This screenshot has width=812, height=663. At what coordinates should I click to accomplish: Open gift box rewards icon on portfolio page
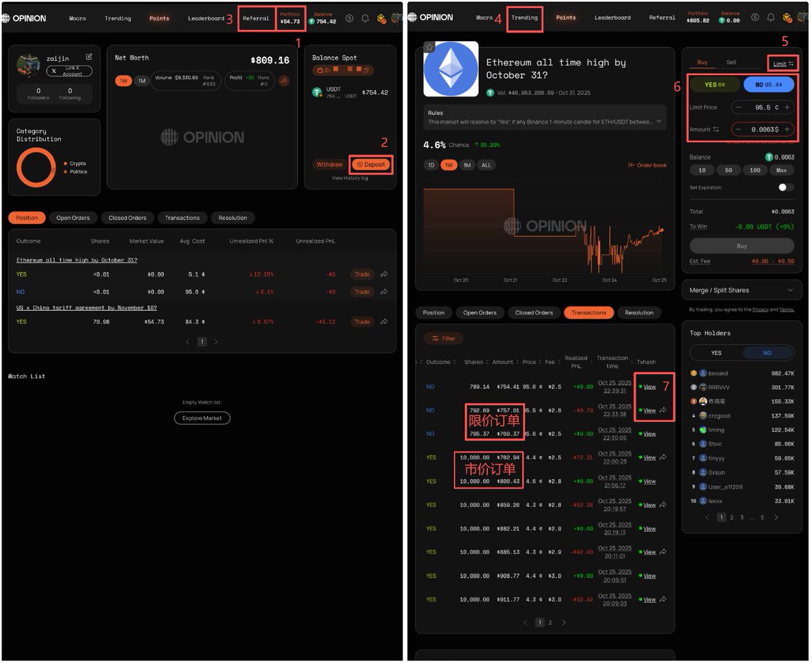(x=382, y=18)
